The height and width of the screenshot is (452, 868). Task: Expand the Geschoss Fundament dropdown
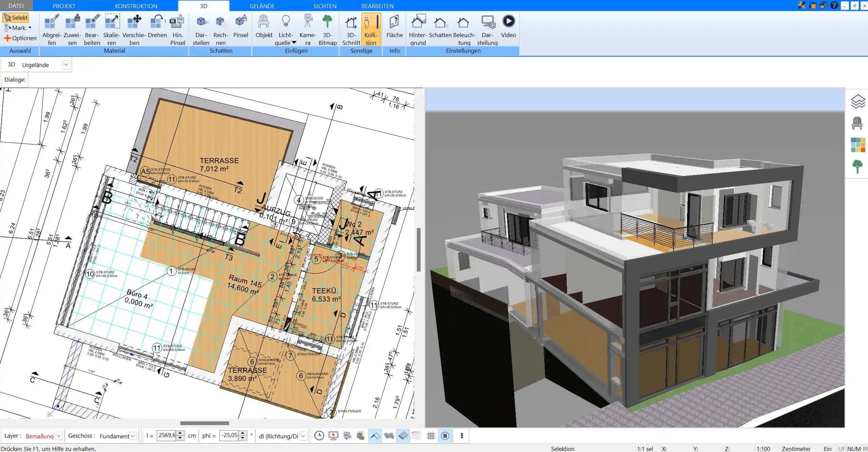click(133, 436)
